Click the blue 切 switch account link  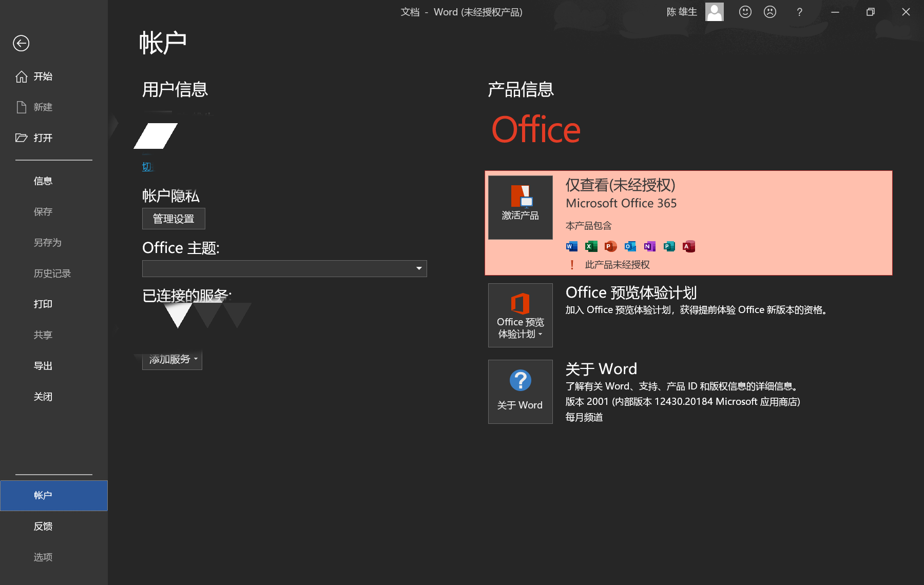pyautogui.click(x=147, y=166)
